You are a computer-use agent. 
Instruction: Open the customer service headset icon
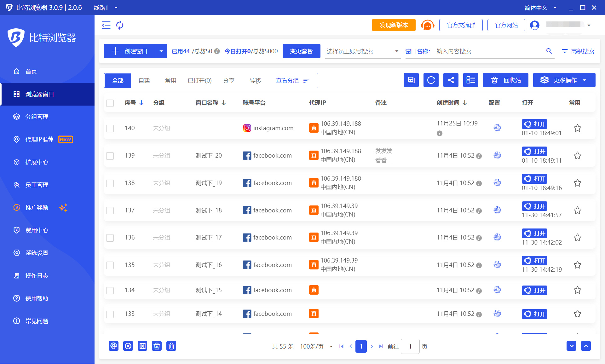pyautogui.click(x=427, y=25)
